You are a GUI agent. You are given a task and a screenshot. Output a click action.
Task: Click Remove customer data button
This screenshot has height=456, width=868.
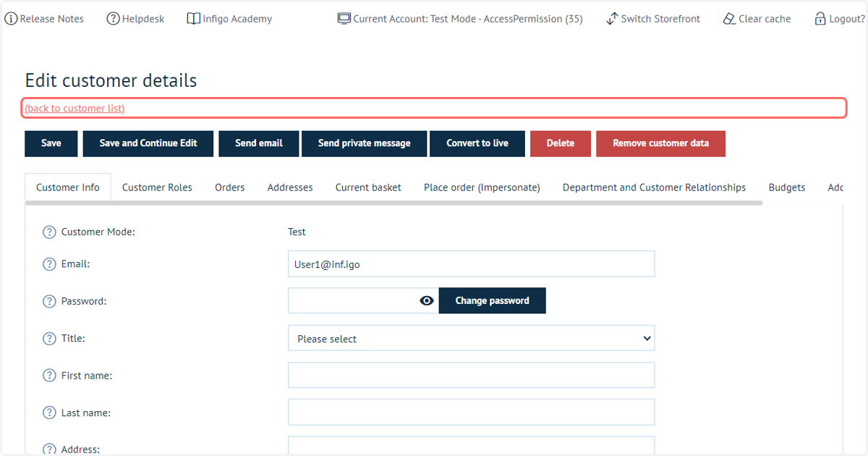coord(661,143)
